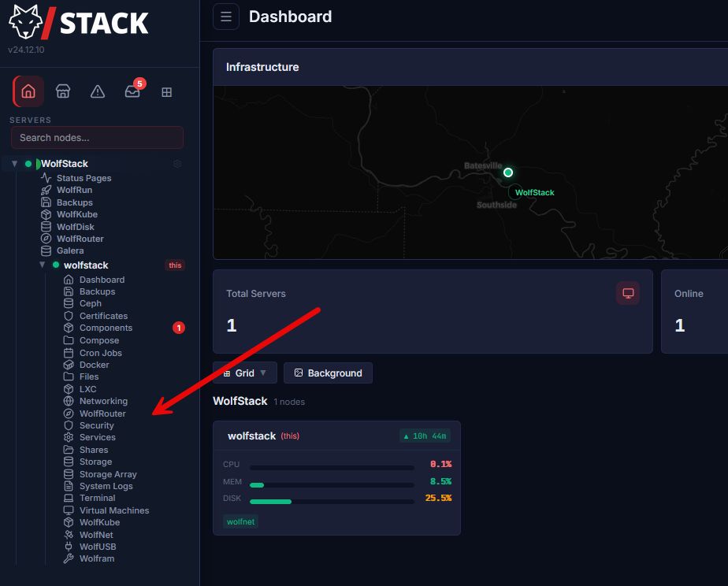Click the CPU usage bar
Viewport: 728px width, 586px height.
tap(332, 468)
